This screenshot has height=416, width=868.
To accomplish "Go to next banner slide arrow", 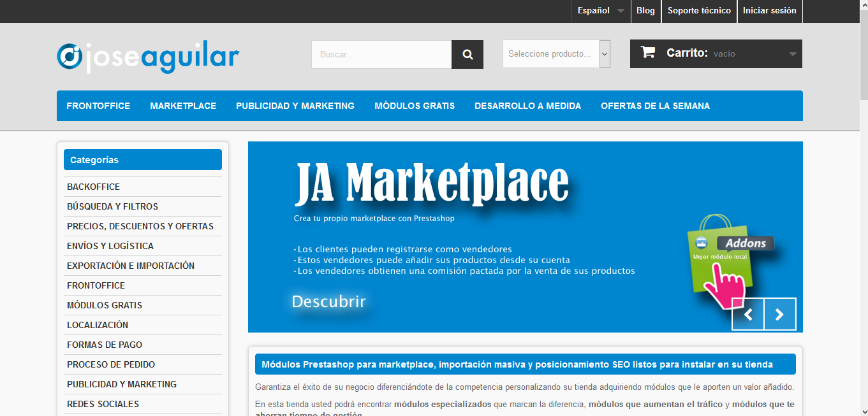I will click(x=779, y=314).
